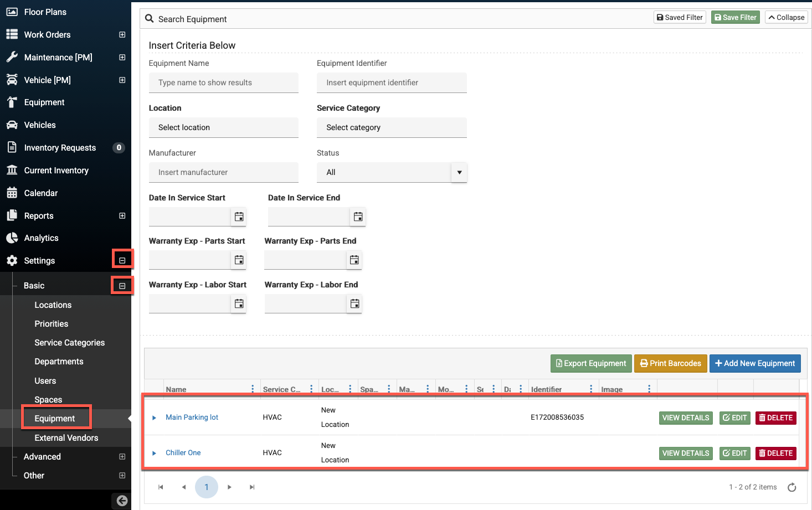Viewport: 812px width, 510px height.
Task: Expand the Work Orders menu
Action: [122, 35]
